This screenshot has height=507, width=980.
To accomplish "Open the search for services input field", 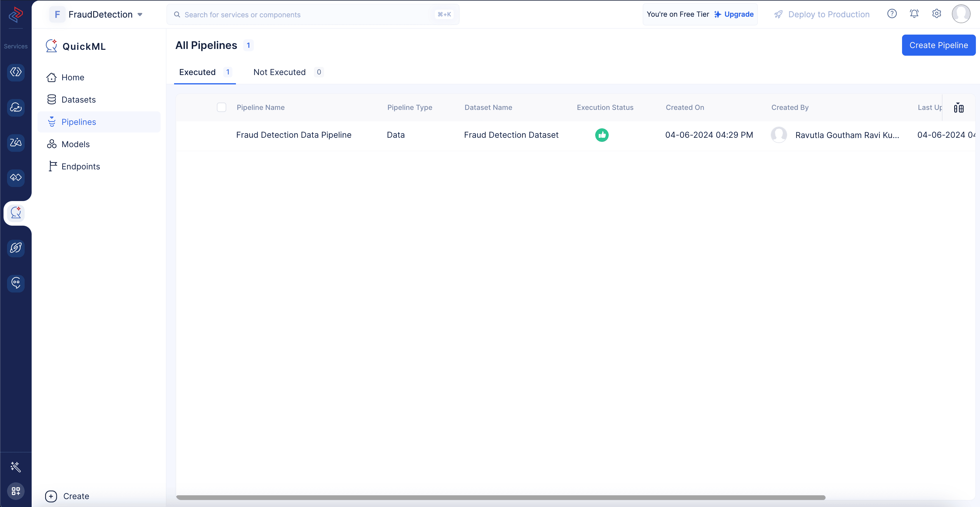I will [x=313, y=14].
